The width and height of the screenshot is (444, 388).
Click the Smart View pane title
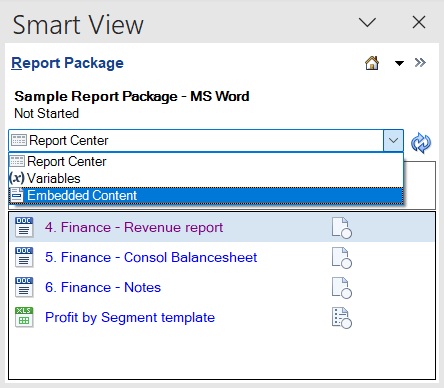78,25
